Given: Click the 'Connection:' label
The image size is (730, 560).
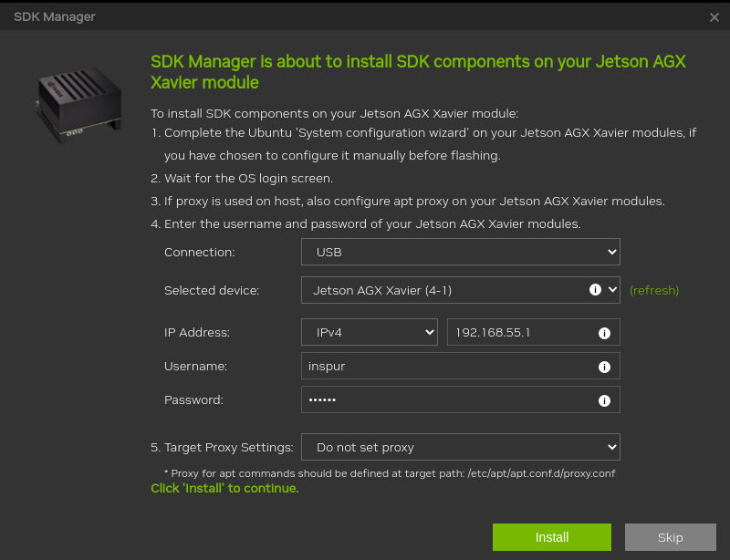Looking at the screenshot, I should coord(199,252).
